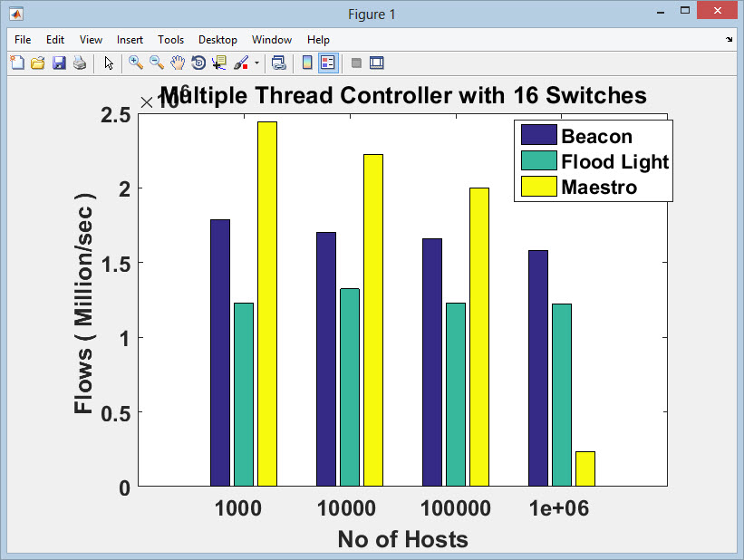Image resolution: width=744 pixels, height=560 pixels.
Task: Insert a colorbar using toolbar icon
Action: point(307,63)
